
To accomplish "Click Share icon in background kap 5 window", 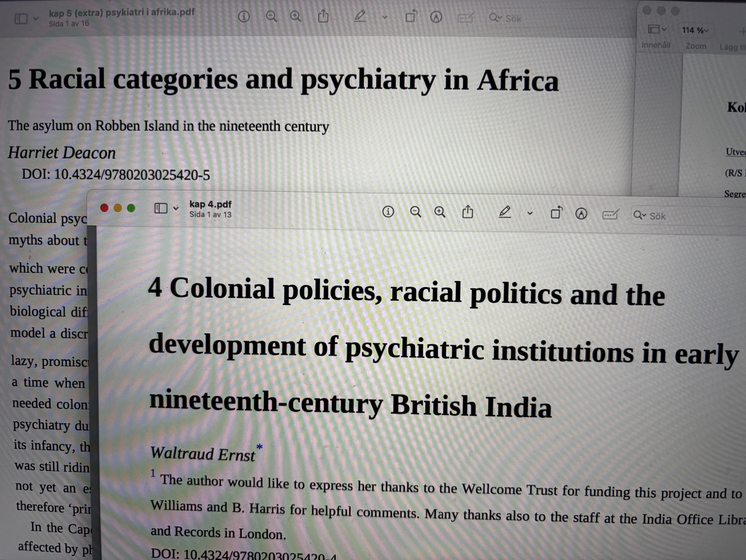I will click(x=323, y=16).
